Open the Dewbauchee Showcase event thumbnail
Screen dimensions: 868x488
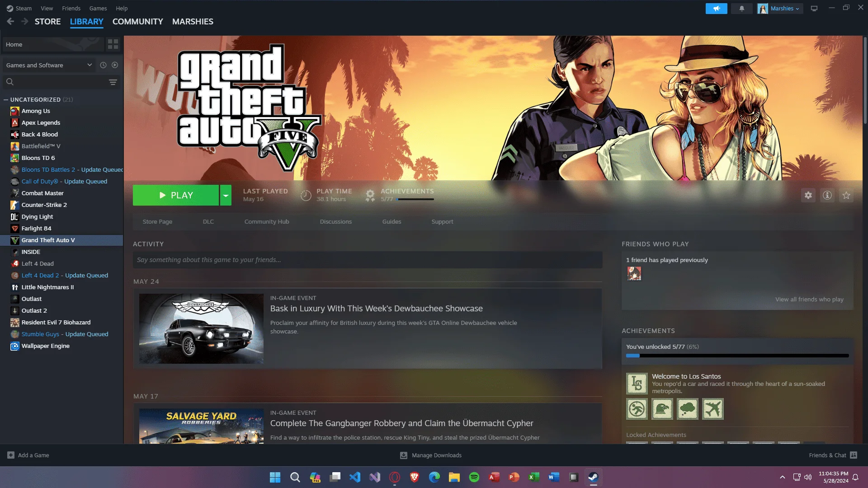(x=201, y=328)
